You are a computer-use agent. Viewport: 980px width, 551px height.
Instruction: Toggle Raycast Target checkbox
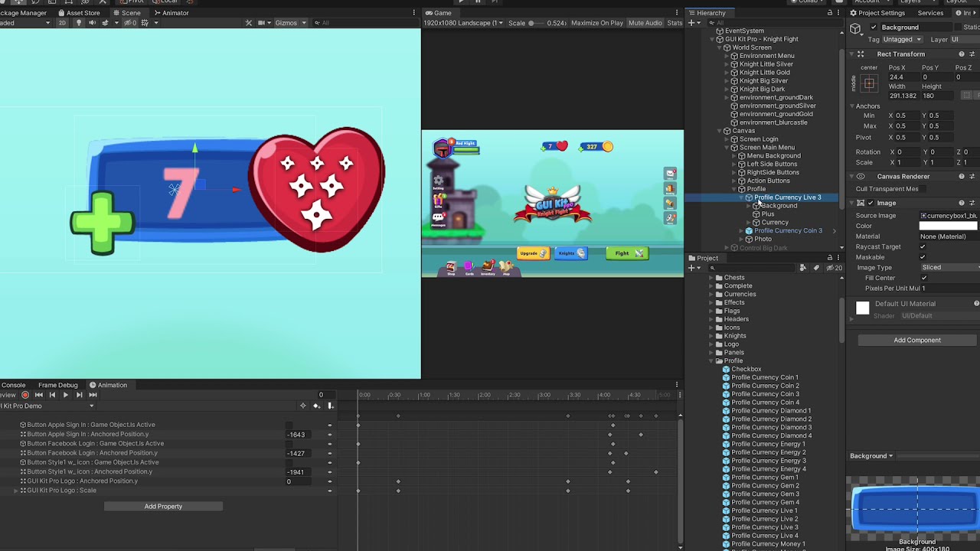(923, 246)
